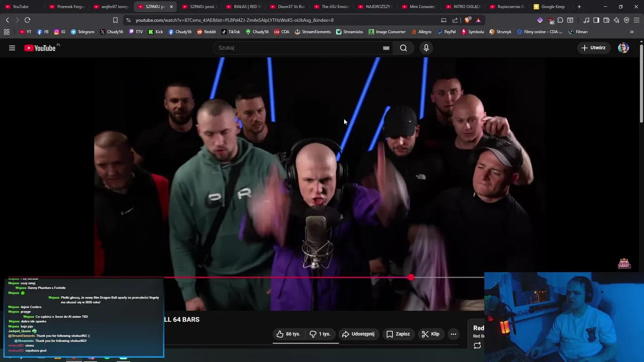Open the Brave Wallet icon

(606, 20)
